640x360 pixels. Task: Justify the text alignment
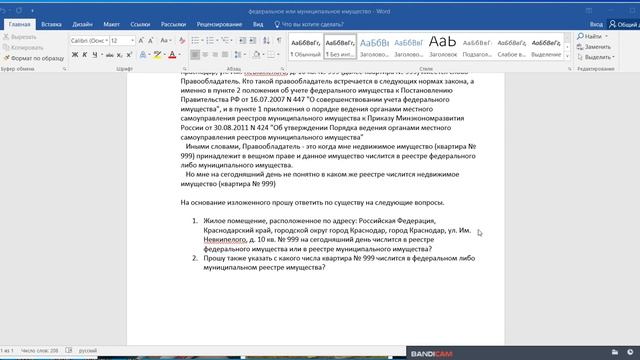click(225, 54)
